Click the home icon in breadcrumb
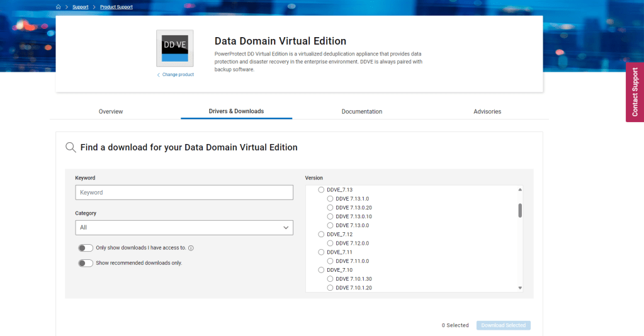The width and height of the screenshot is (644, 336). (59, 7)
